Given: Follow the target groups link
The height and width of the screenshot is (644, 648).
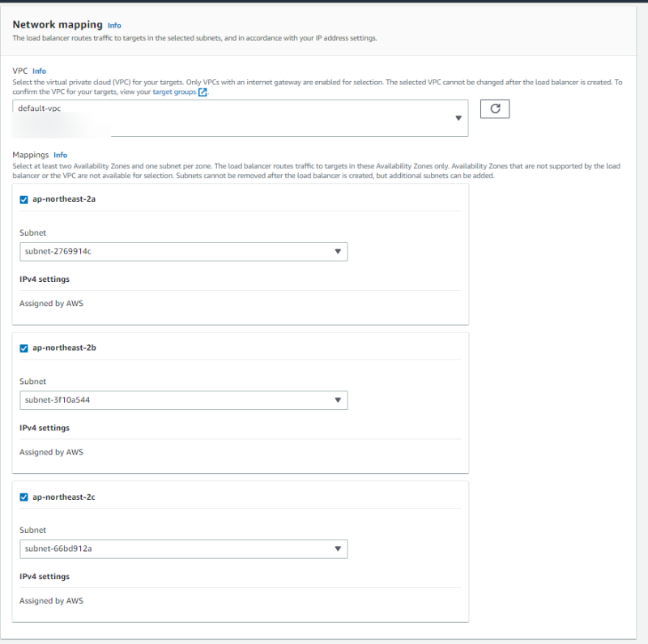Looking at the screenshot, I should coord(174,93).
